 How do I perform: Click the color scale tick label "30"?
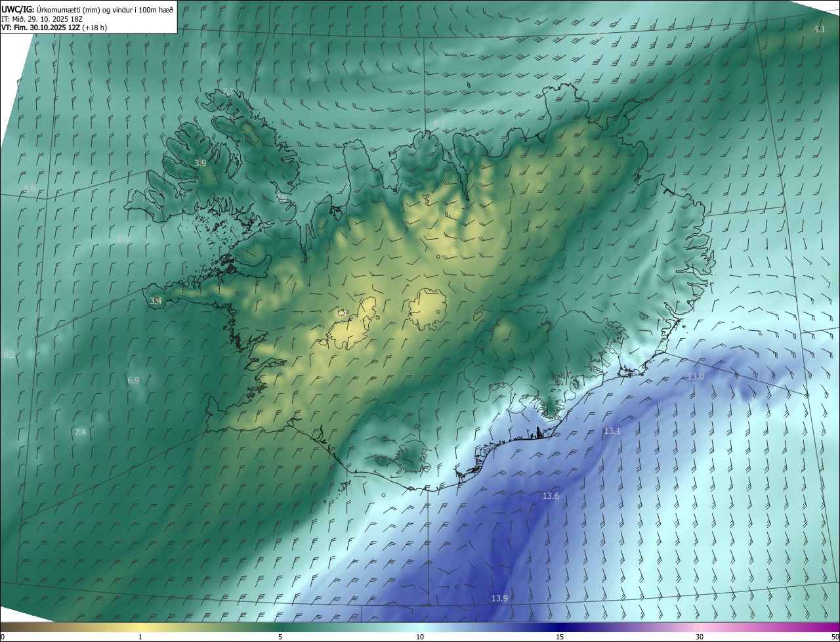[700, 637]
